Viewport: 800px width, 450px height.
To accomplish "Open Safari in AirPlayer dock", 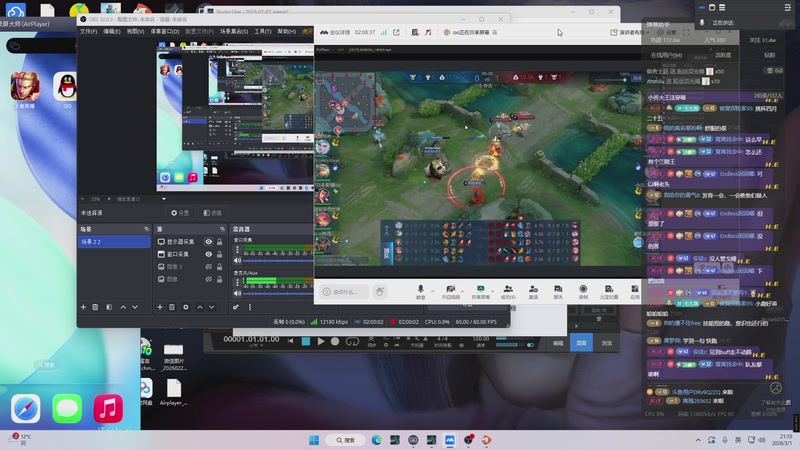I will pyautogui.click(x=26, y=409).
